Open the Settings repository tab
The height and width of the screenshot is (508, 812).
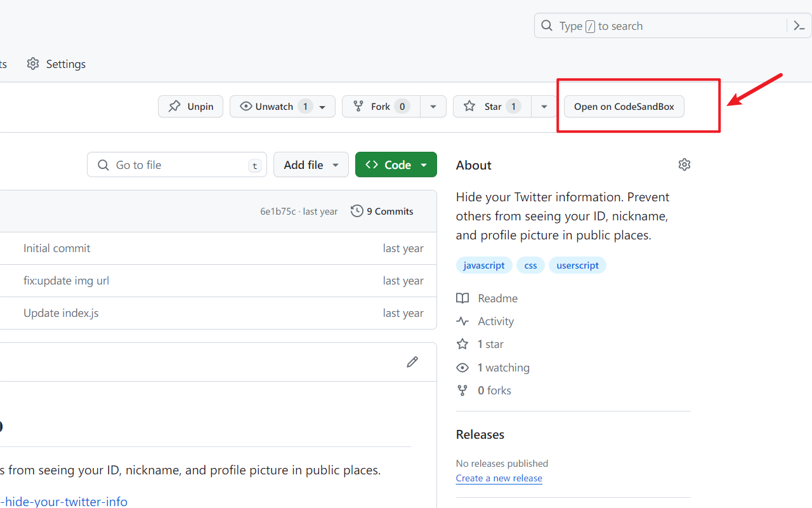[65, 64]
